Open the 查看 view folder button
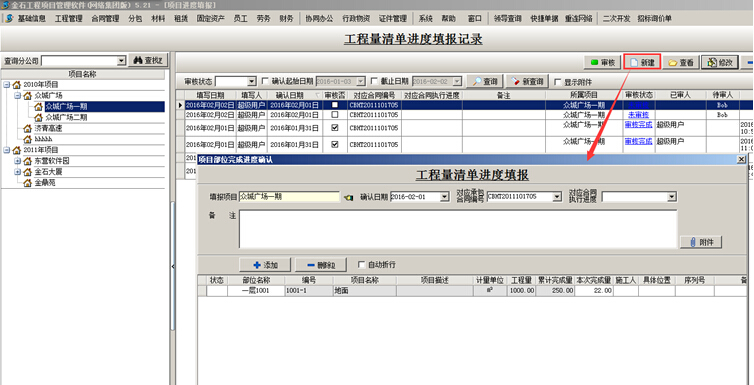Screen dimensions: 754x385 coord(681,62)
